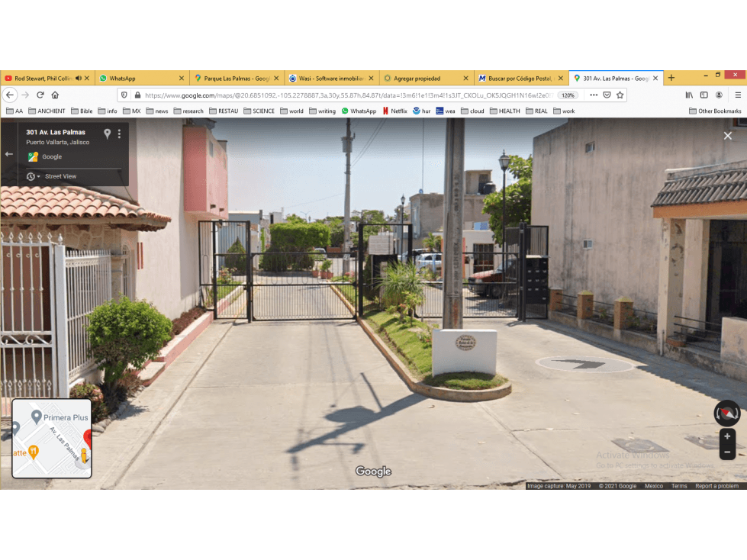
Task: Reload the page with the refresh icon
Action: click(40, 95)
